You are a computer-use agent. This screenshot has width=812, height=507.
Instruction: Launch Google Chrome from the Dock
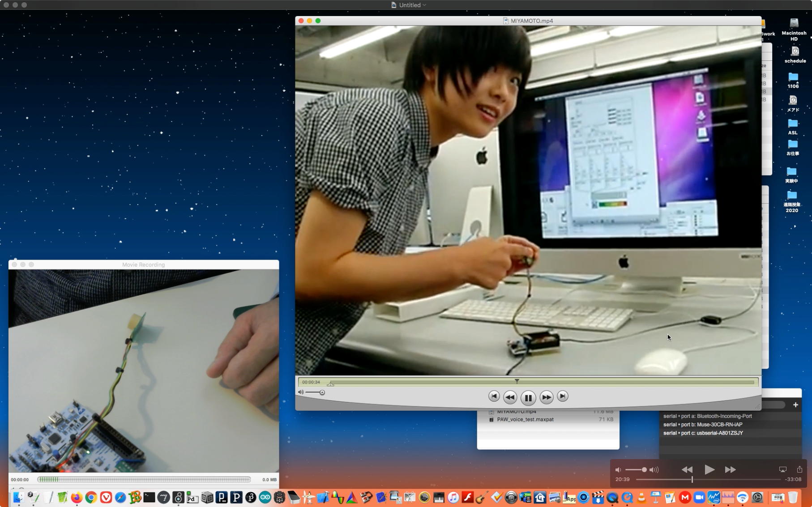pyautogui.click(x=91, y=497)
